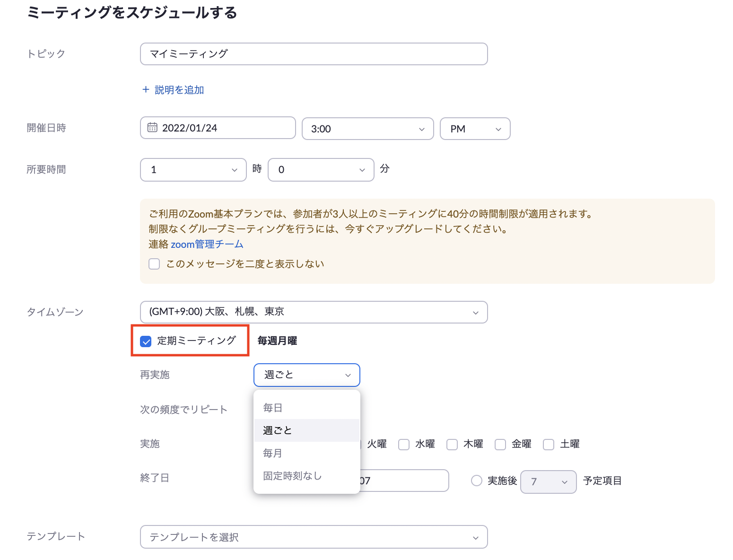
Task: Expand the タイムゾーン dropdown
Action: click(x=314, y=312)
